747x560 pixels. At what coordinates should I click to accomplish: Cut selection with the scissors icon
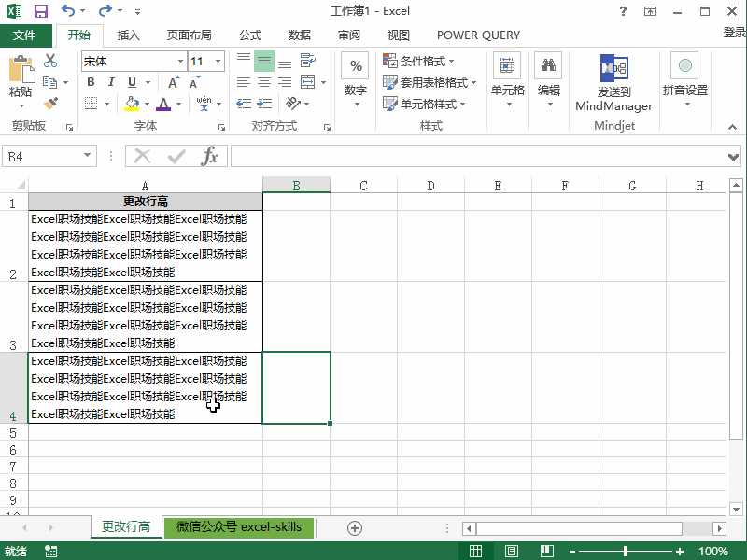50,61
